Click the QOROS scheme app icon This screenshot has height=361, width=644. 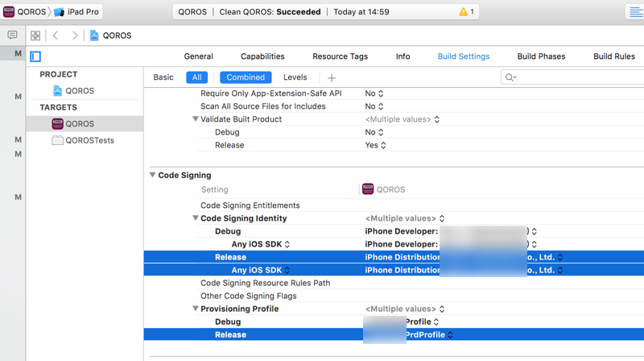(9, 12)
